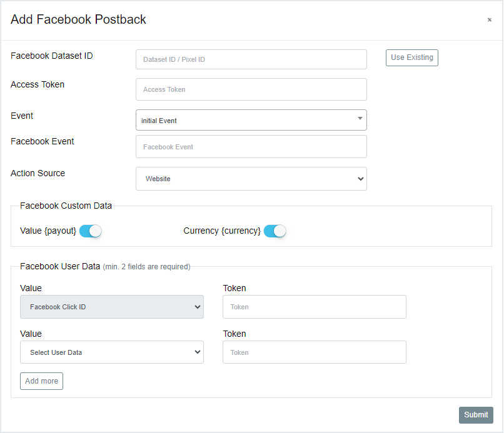504x433 pixels.
Task: Click the Token field beside Facebook Click ID
Action: [314, 307]
